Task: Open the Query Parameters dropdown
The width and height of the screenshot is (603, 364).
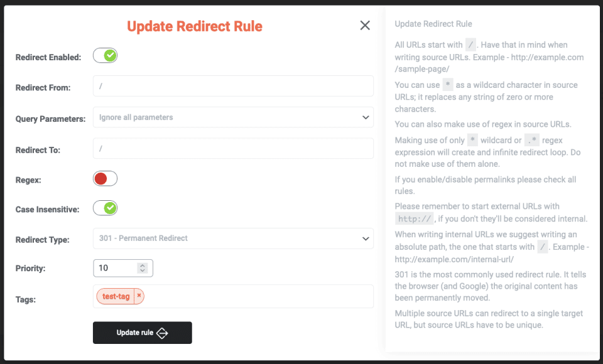Action: [x=232, y=117]
